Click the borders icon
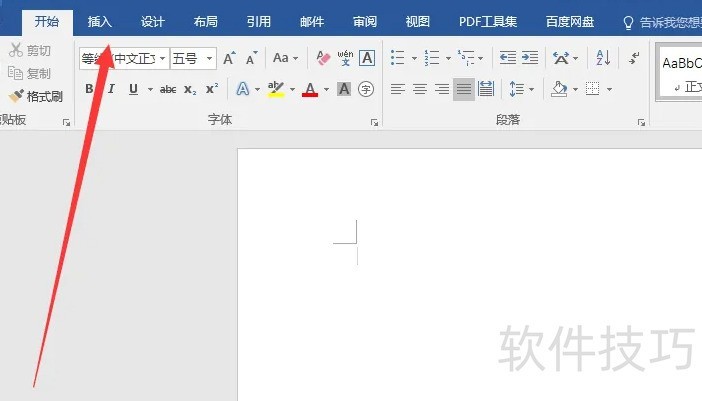The height and width of the screenshot is (401, 702). [593, 89]
